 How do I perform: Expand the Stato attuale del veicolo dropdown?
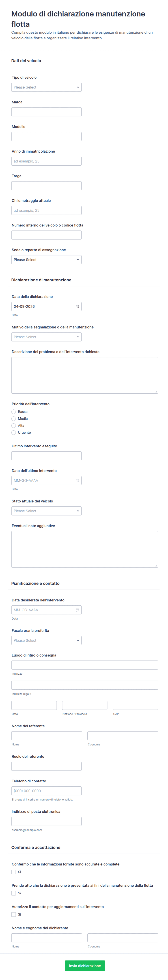[x=46, y=511]
